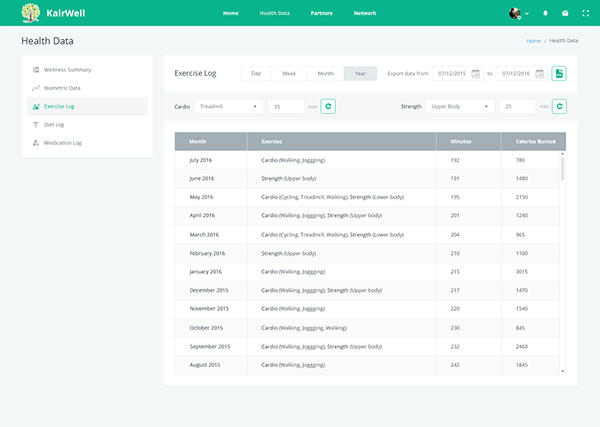Screen dimensions: 600x427
Task: Click minutes value 242 for August
Action: coord(455,365)
